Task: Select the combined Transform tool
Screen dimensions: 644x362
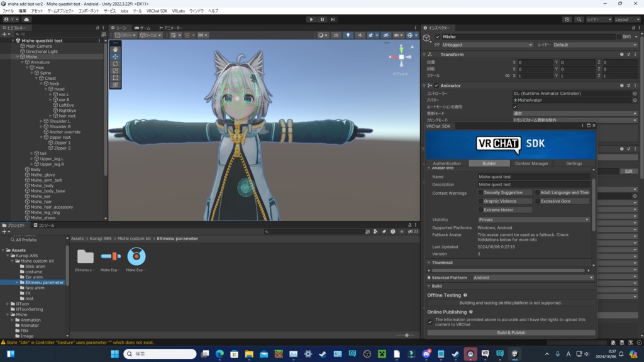Action: coord(115,85)
